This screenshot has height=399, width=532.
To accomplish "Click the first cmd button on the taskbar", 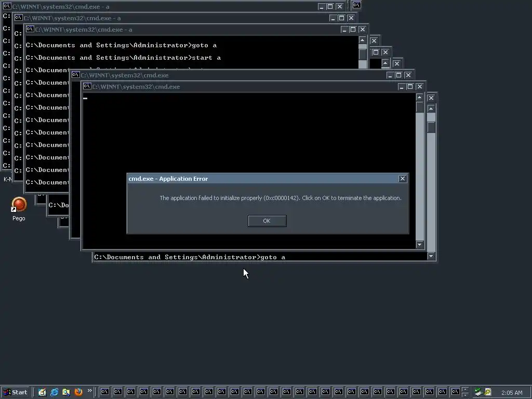I will coord(104,392).
